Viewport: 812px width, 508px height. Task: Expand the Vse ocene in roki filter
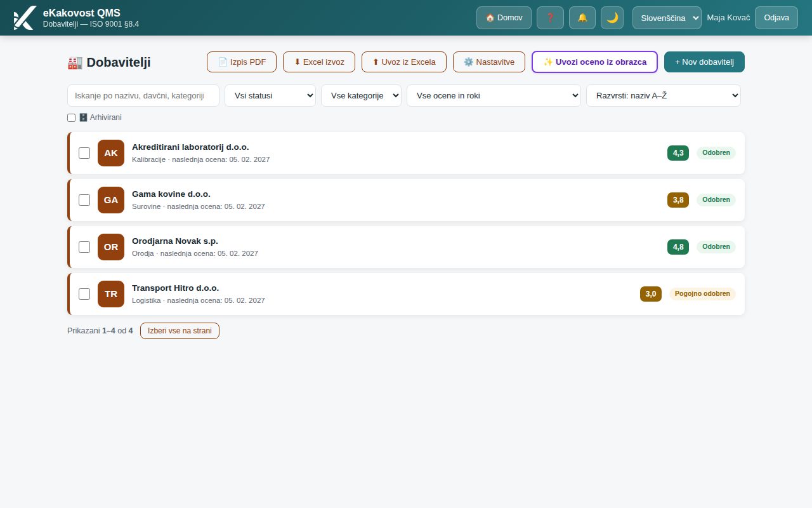tap(494, 96)
